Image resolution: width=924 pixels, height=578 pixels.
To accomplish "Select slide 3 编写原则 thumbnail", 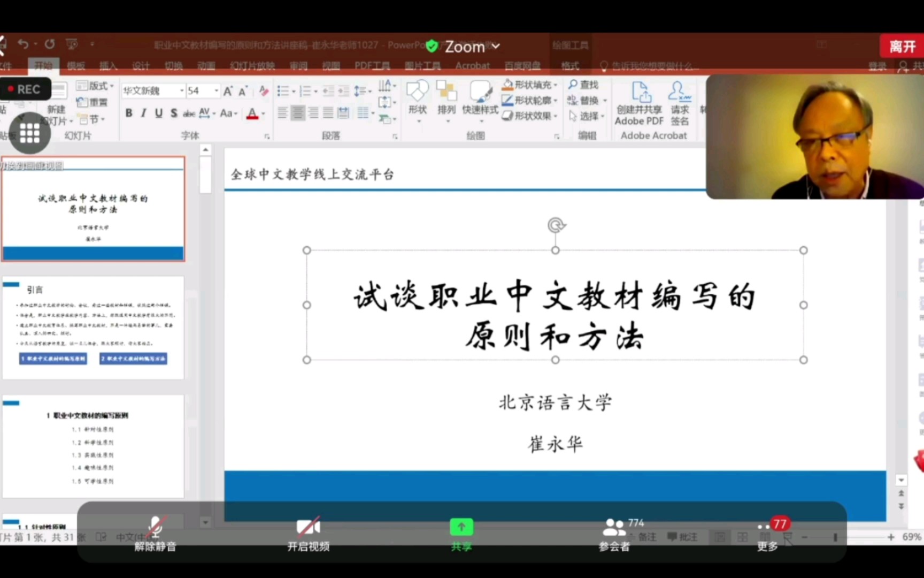I will 93,446.
